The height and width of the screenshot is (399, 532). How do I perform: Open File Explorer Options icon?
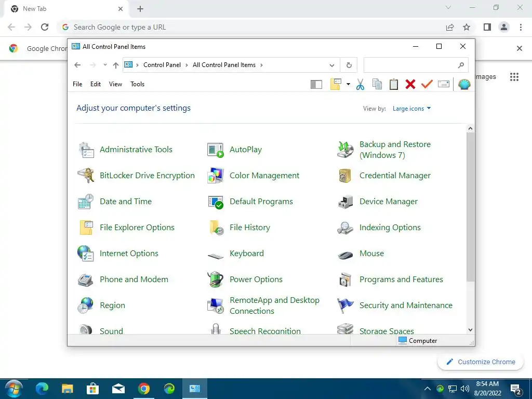(86, 228)
